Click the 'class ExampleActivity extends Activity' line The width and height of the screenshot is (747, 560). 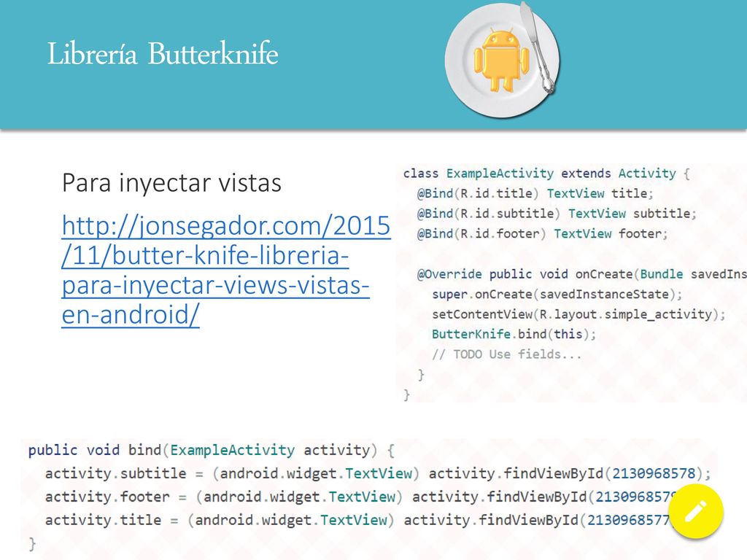click(x=546, y=174)
